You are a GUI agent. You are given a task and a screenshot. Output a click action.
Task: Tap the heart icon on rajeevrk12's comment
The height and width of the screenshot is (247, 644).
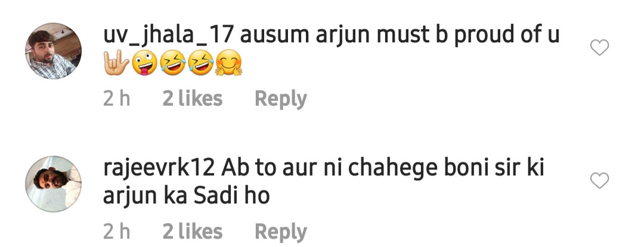point(599,180)
